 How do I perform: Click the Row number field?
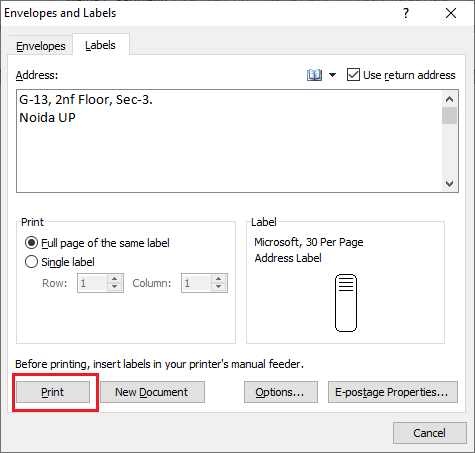(x=92, y=283)
